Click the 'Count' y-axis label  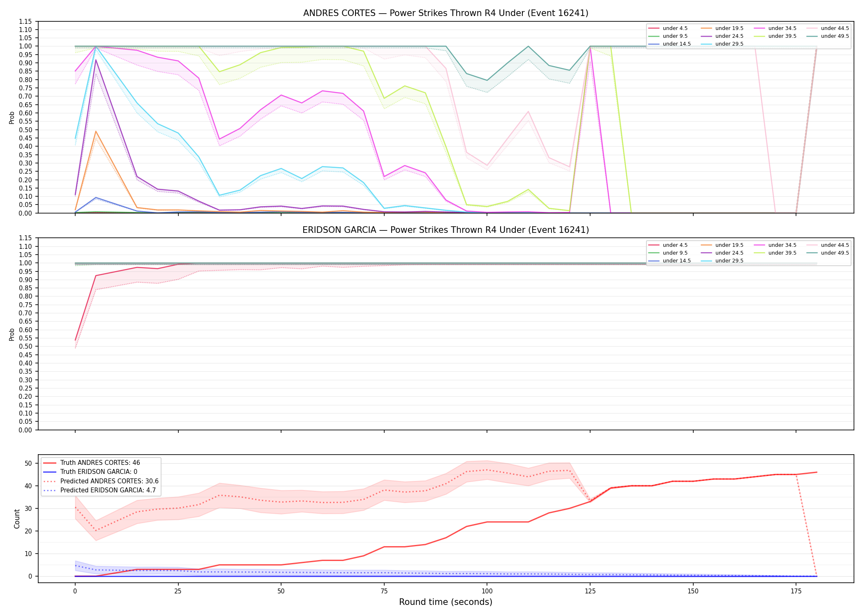(17, 519)
